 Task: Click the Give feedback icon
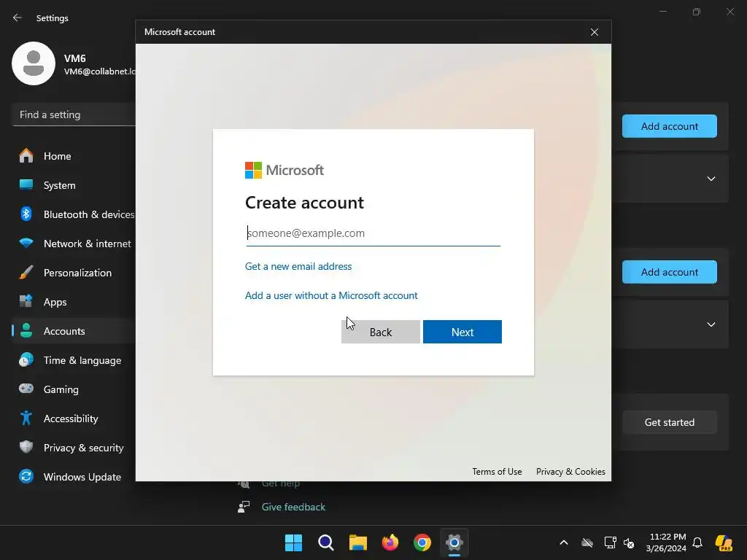click(x=244, y=507)
